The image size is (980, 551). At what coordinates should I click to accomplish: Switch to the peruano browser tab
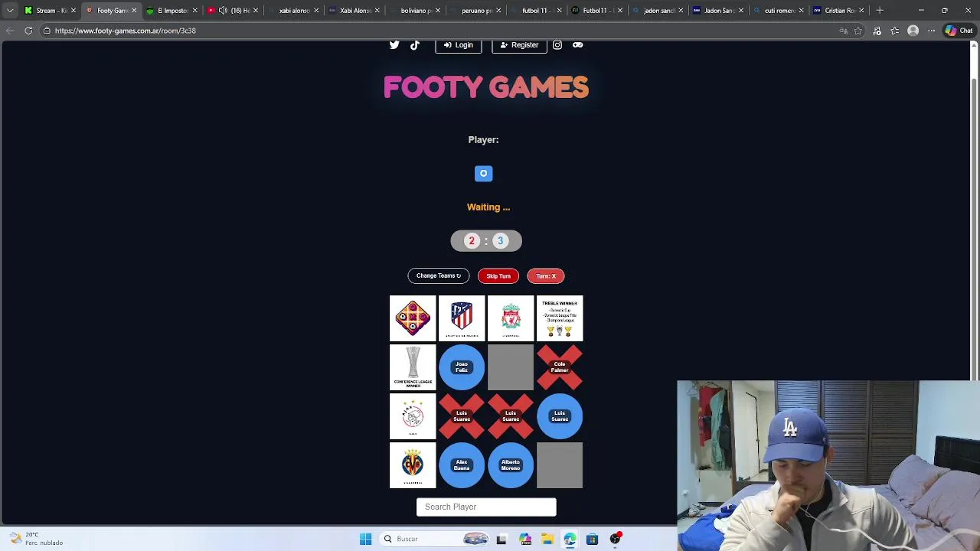click(475, 11)
